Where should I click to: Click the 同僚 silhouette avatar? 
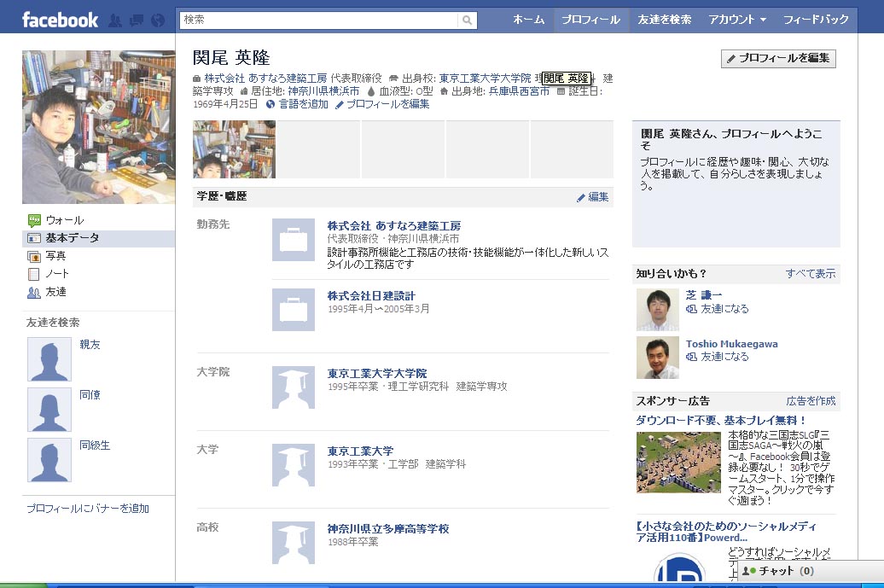[49, 410]
